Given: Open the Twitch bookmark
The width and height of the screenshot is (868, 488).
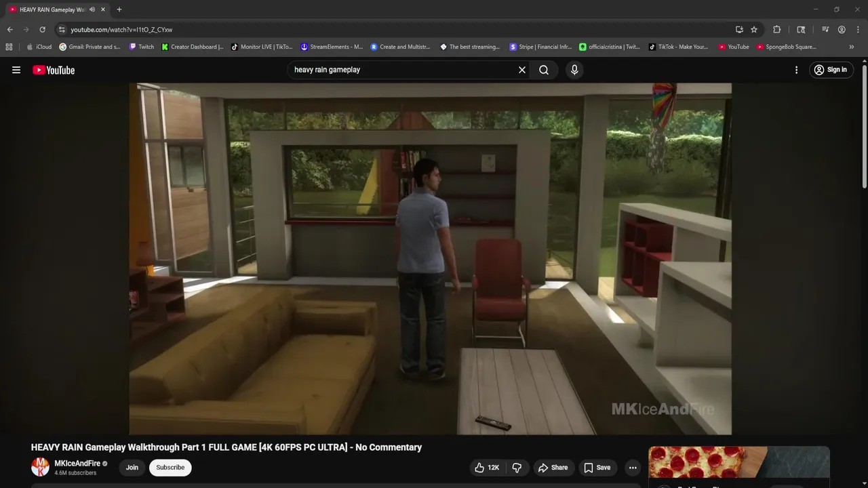Looking at the screenshot, I should 142,47.
